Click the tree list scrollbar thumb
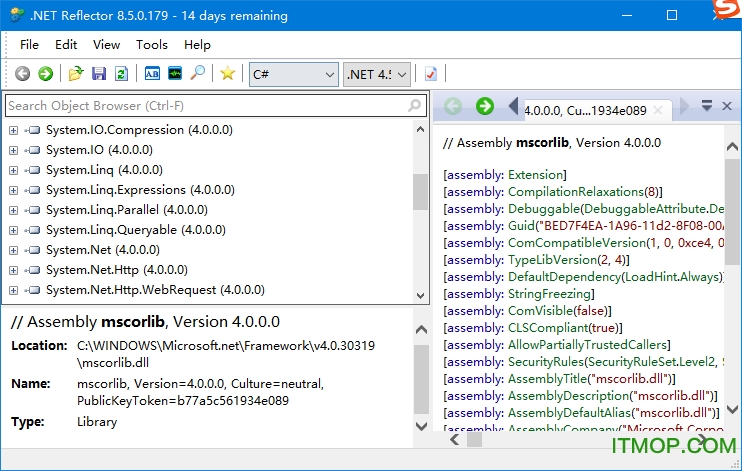The width and height of the screenshot is (742, 471). click(x=420, y=192)
